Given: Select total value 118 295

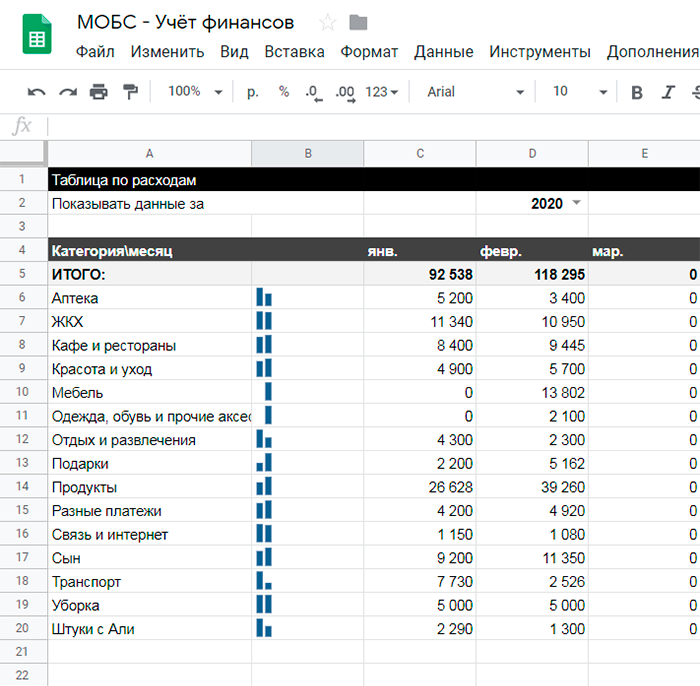Looking at the screenshot, I should pos(532,274).
